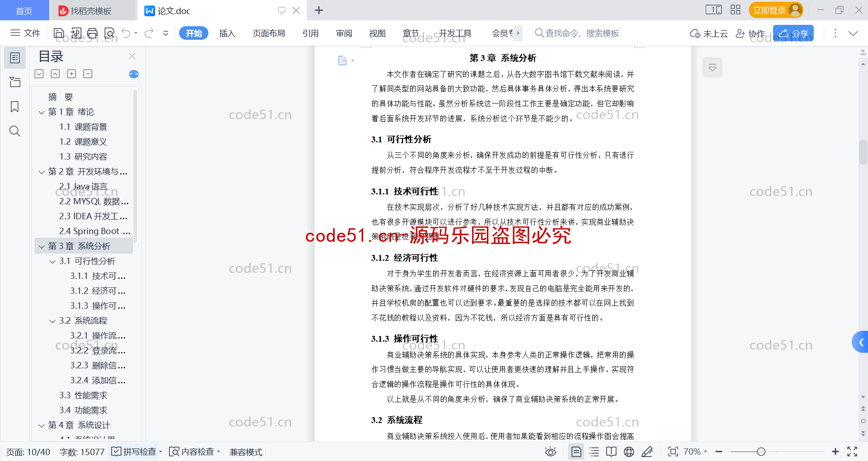Open the outline panel icon in sidebar
The height and width of the screenshot is (461, 868).
coord(15,58)
